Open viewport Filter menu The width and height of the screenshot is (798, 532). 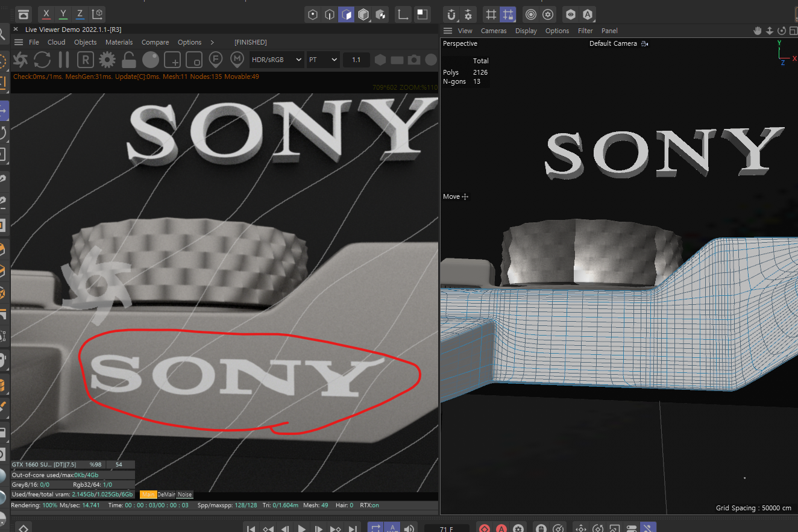pos(585,31)
